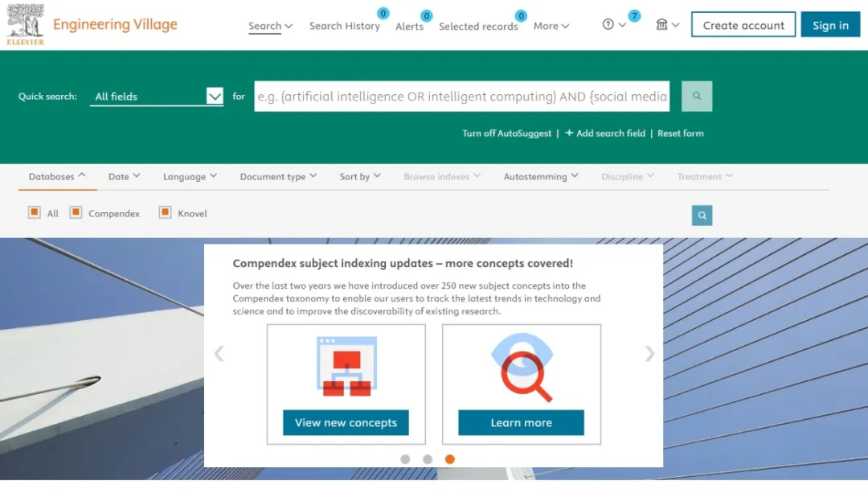Image resolution: width=868 pixels, height=489 pixels.
Task: Click the magnifier eye illustration
Action: point(522,367)
